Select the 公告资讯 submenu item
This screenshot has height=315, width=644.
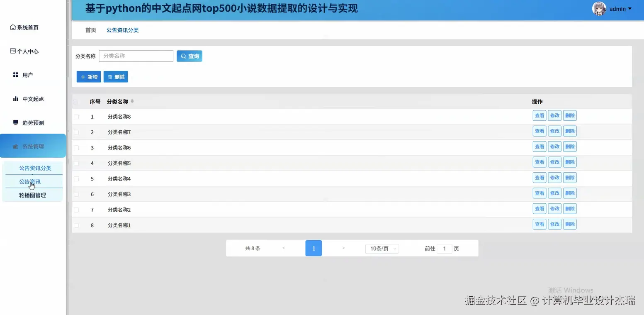29,181
